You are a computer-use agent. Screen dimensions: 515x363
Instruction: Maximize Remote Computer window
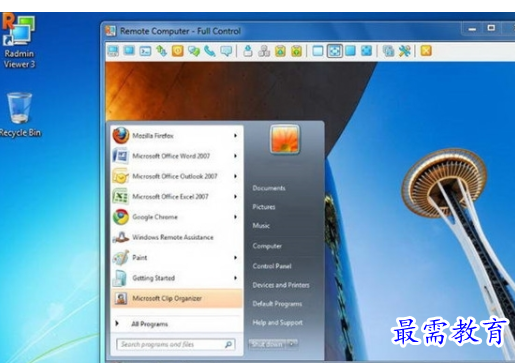[x=491, y=28]
